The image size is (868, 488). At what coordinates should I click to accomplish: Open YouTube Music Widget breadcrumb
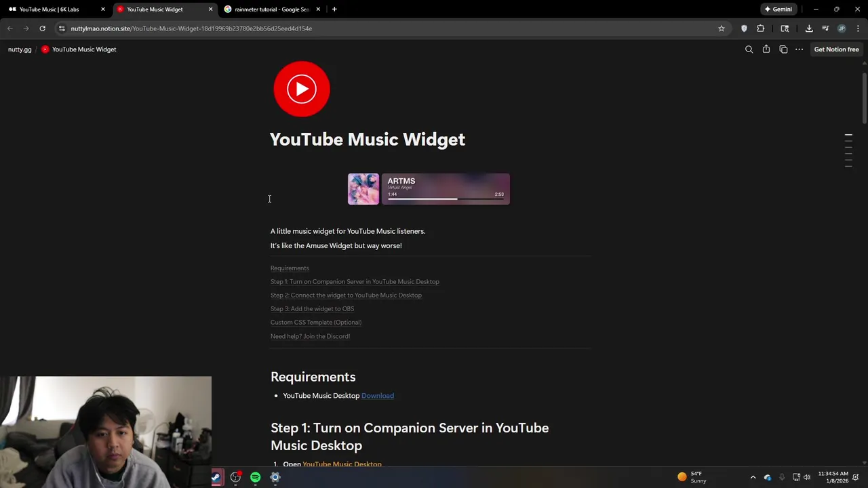[x=79, y=49]
